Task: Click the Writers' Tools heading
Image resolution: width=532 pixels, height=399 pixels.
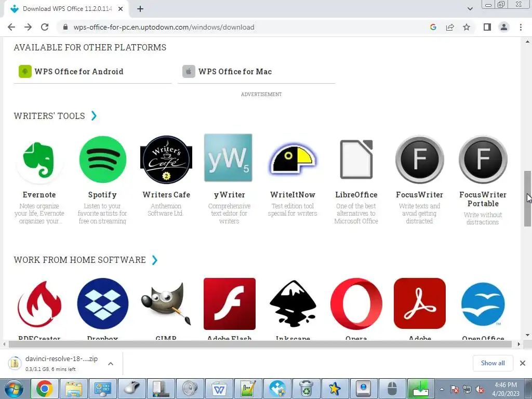Action: [x=49, y=116]
